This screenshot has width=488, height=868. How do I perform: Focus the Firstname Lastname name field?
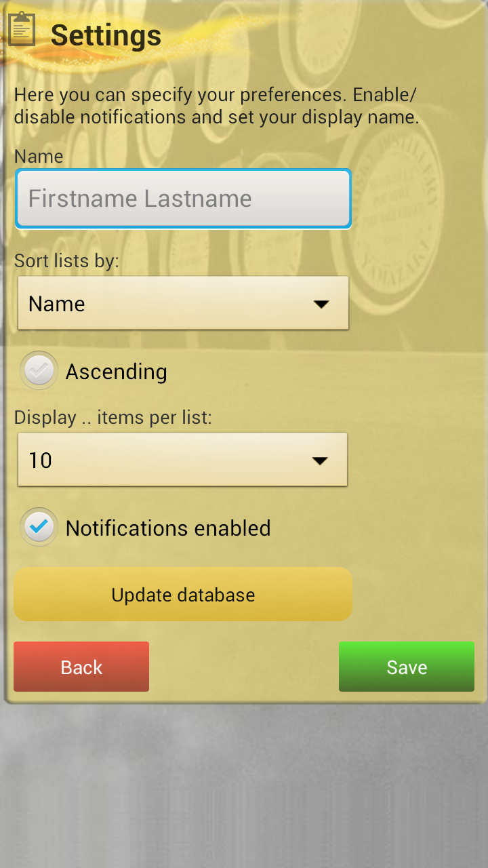[183, 199]
